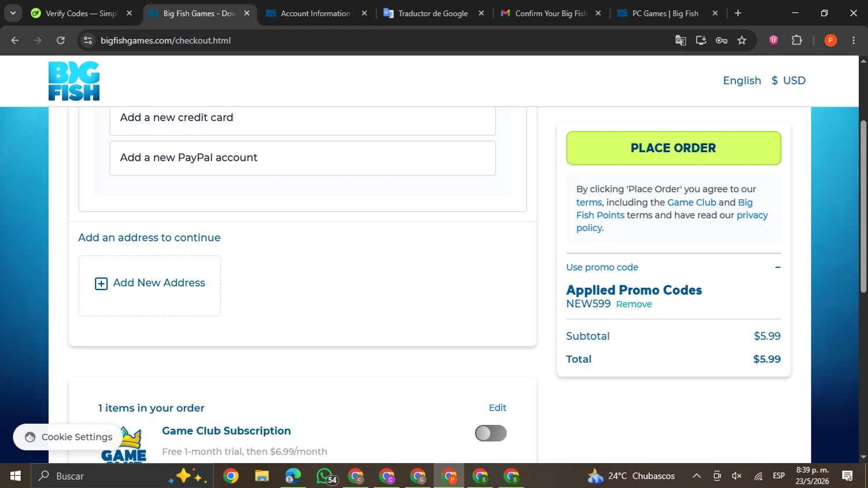Click the password key icon in address bar
The height and width of the screenshot is (488, 868).
[x=721, y=41]
